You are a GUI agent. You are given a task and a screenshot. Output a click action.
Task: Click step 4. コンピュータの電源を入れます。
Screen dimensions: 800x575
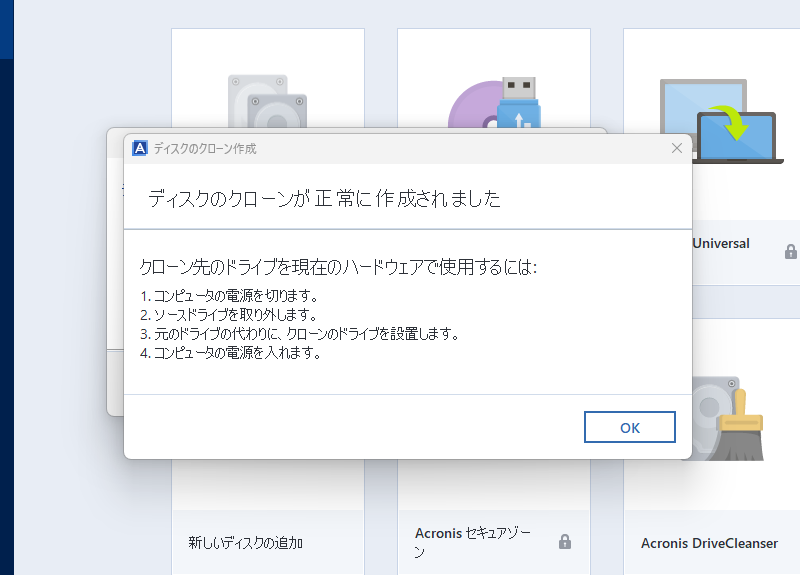(231, 353)
